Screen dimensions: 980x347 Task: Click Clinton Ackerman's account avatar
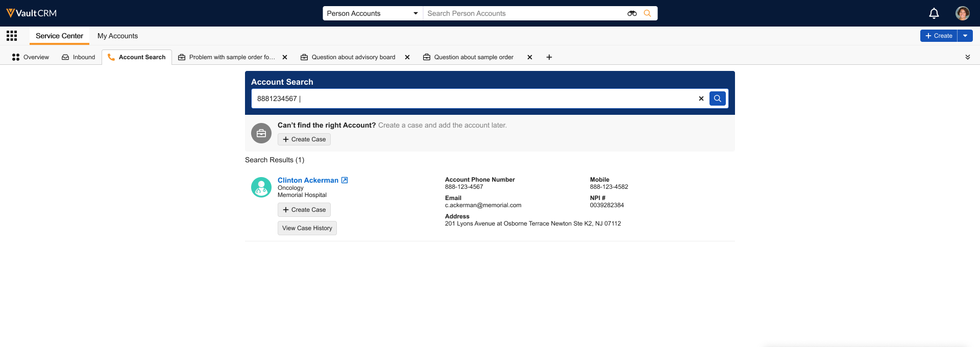coord(261,187)
